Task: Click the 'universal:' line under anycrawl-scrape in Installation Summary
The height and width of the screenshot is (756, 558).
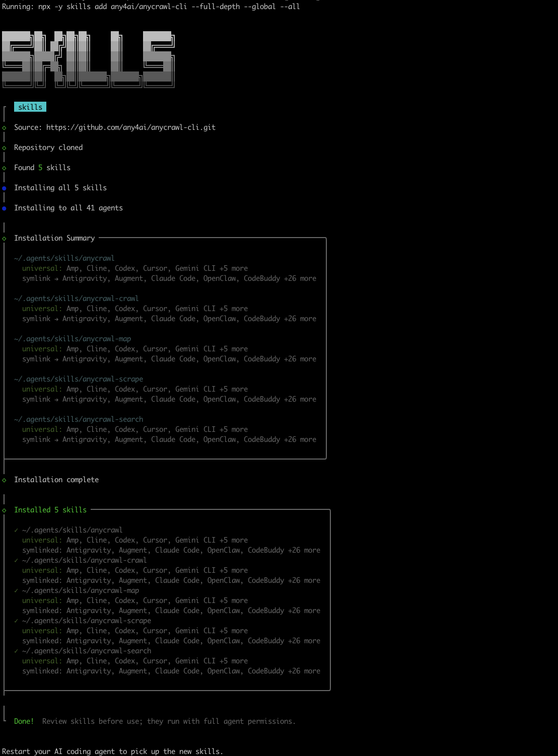Action: 135,389
